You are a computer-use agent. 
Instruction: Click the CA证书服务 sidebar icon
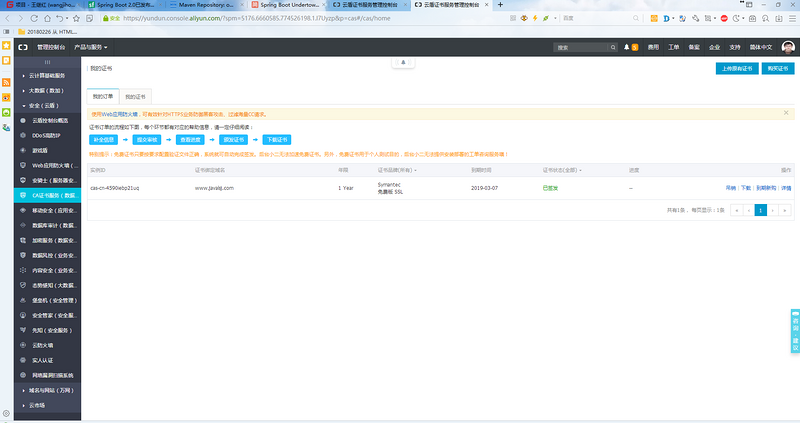(x=23, y=195)
